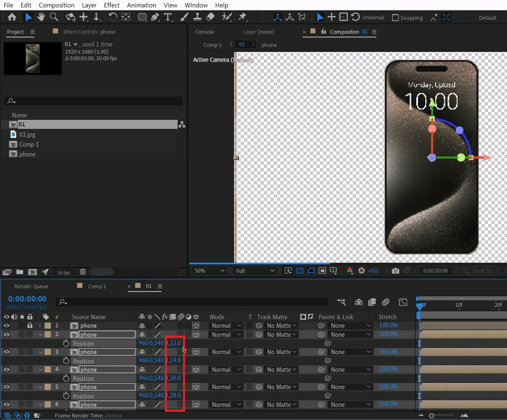The width and height of the screenshot is (507, 420).
Task: Collapse layer 4 phone properties
Action: 41,370
